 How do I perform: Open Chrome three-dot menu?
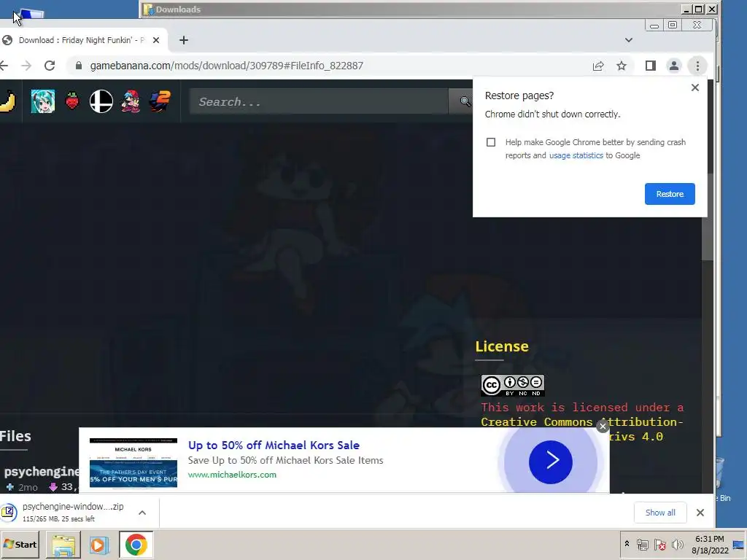(697, 66)
